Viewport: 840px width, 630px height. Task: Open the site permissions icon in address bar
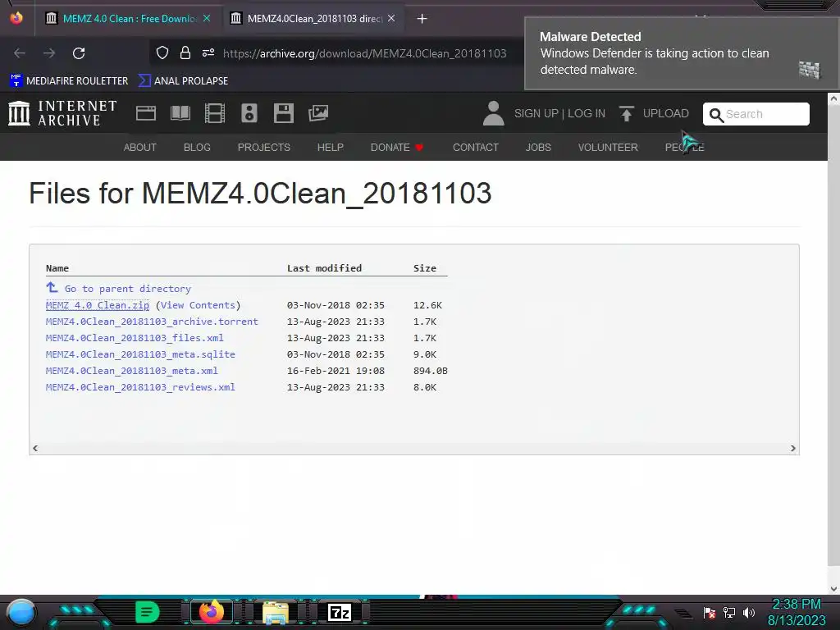208,52
